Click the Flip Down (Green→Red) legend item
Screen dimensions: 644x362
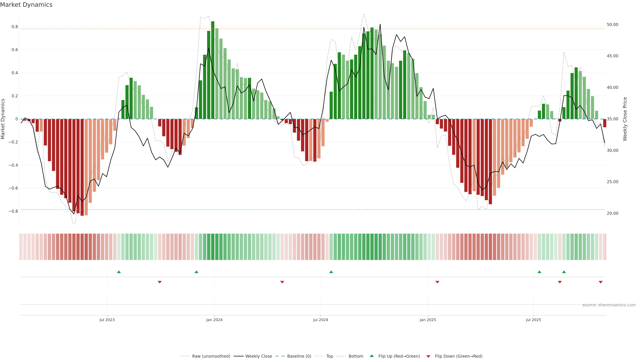pos(459,356)
